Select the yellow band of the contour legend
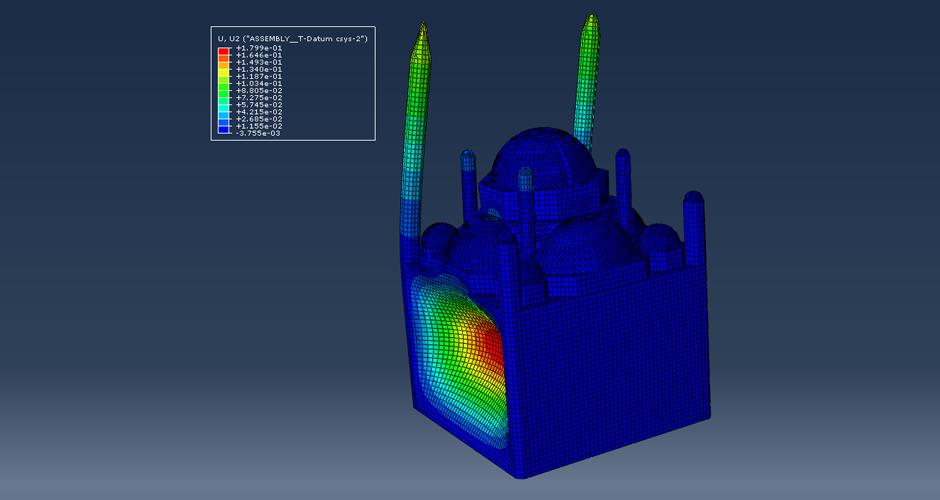Image resolution: width=940 pixels, height=500 pixels. [223, 71]
